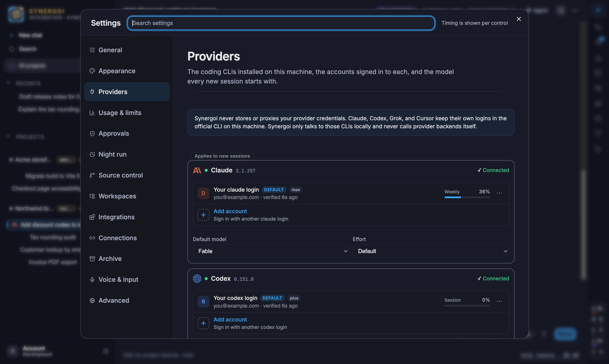This screenshot has height=364, width=609.
Task: Open Usage & limits settings
Action: pos(127,113)
